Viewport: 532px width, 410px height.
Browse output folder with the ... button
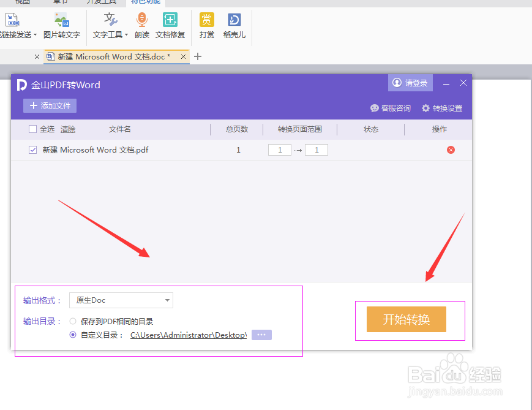coord(261,335)
